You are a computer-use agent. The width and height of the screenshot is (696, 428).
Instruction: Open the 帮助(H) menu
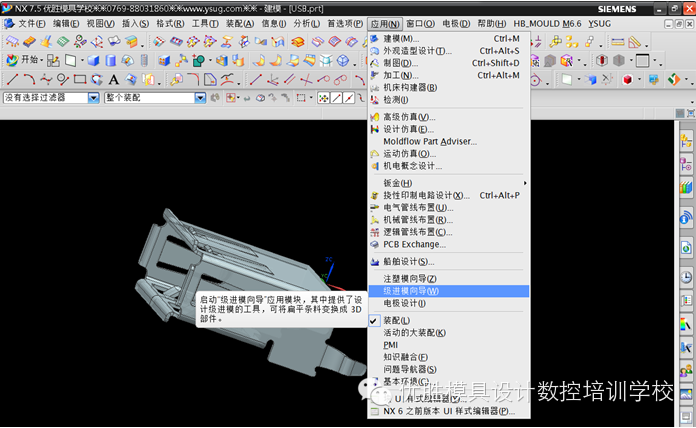pyautogui.click(x=492, y=24)
